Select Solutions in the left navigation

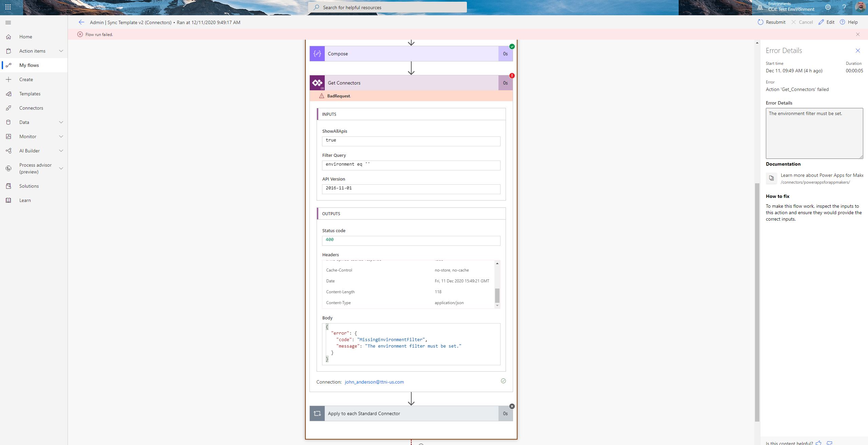coord(29,186)
